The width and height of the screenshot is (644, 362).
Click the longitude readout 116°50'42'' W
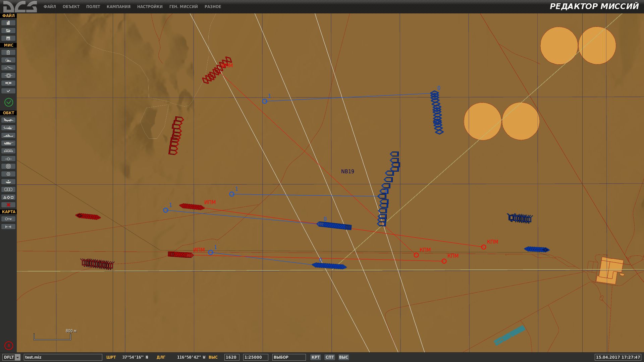[191, 357]
